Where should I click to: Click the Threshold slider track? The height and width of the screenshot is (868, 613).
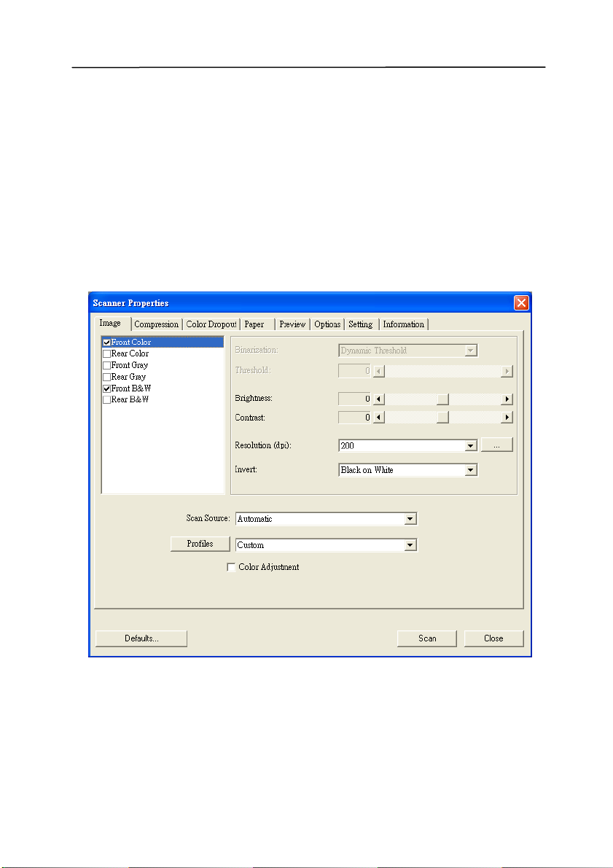click(x=442, y=372)
